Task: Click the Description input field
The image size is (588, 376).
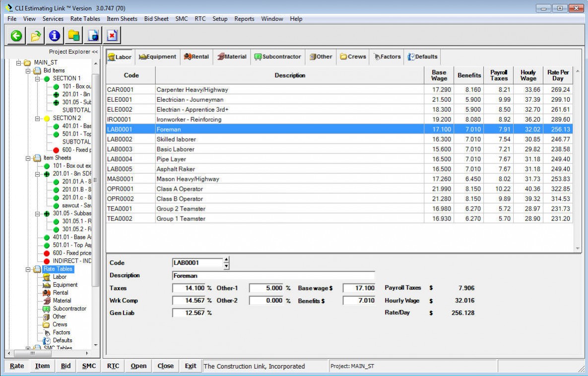Action: coord(273,276)
